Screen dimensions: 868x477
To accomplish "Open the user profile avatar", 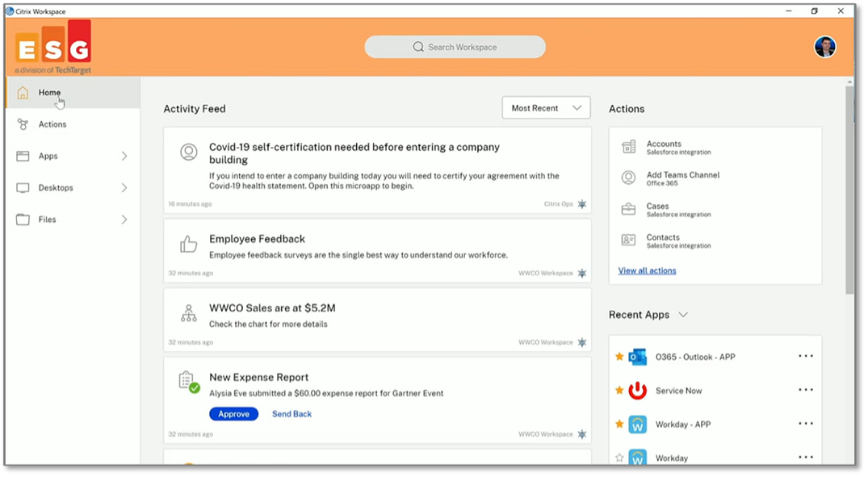I will click(824, 47).
